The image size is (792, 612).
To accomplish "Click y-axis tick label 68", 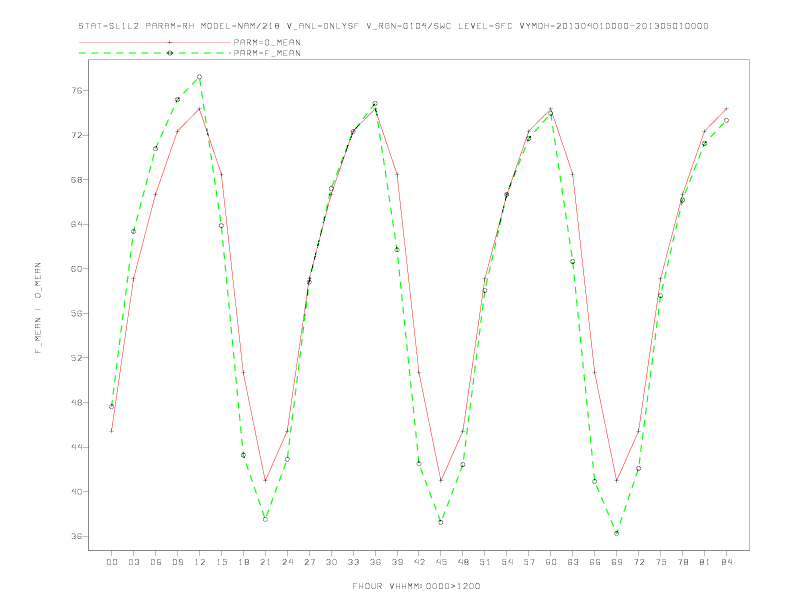I will [x=77, y=180].
